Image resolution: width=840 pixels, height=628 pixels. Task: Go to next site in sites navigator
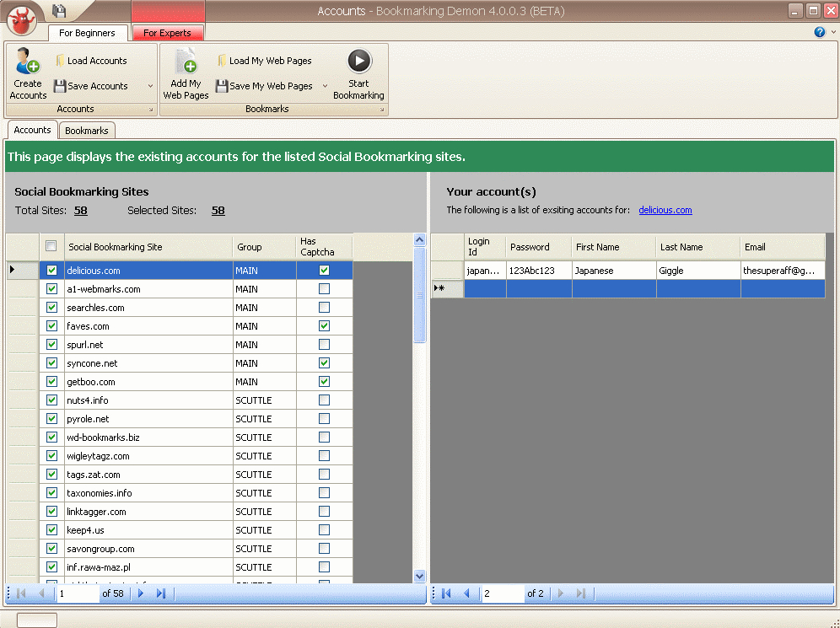[141, 593]
